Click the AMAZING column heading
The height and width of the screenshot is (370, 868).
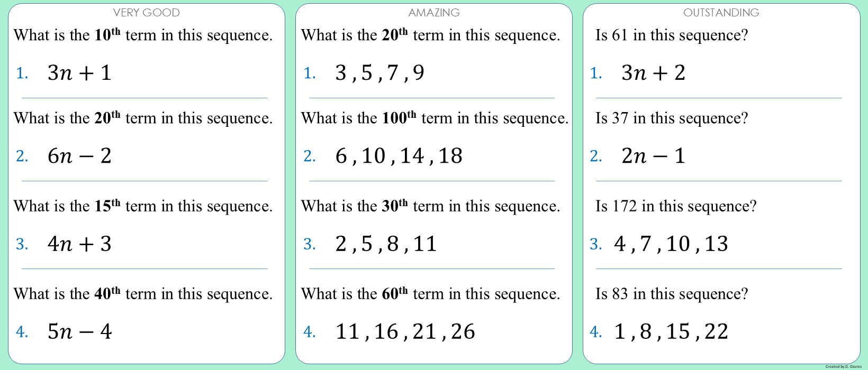click(434, 13)
